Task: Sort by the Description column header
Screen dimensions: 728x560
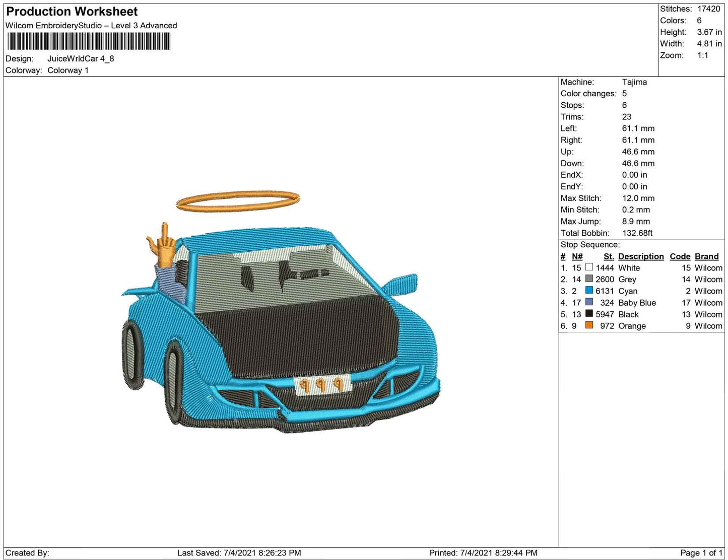Action: click(640, 256)
